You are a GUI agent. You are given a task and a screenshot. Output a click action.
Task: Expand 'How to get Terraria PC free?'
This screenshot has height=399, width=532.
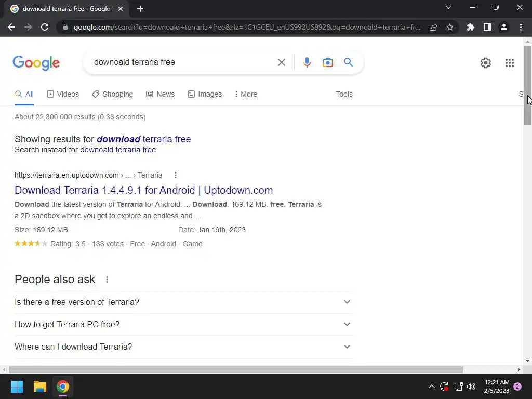(184, 324)
